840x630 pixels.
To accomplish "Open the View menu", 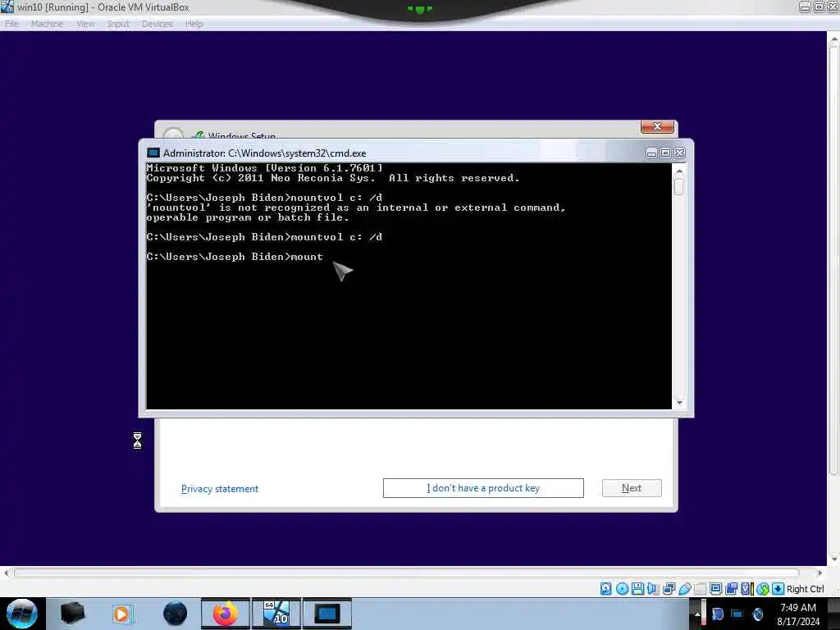I will (85, 24).
